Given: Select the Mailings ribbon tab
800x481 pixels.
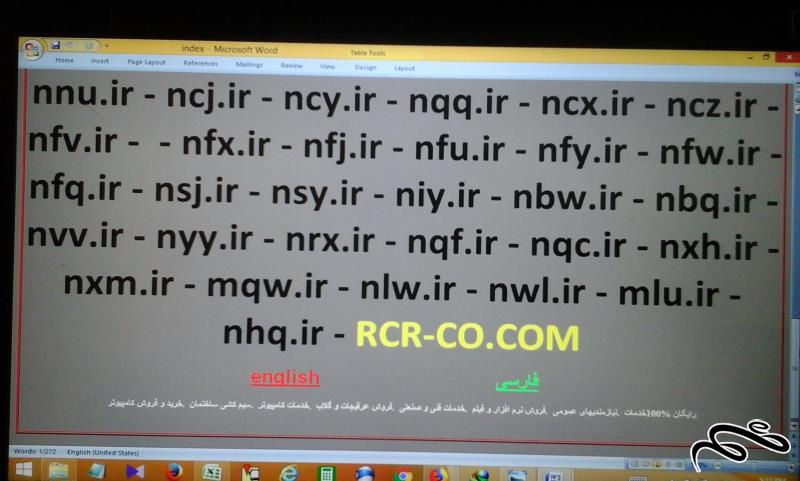Looking at the screenshot, I should point(249,64).
